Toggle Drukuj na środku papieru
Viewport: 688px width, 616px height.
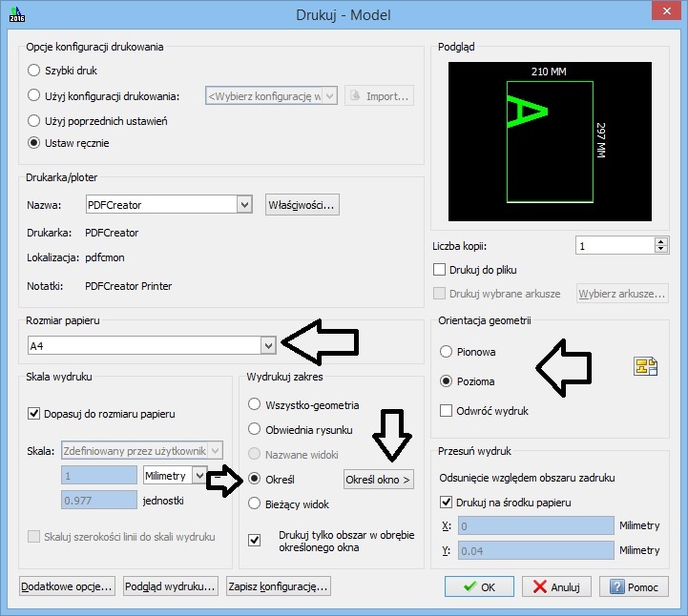[x=446, y=502]
